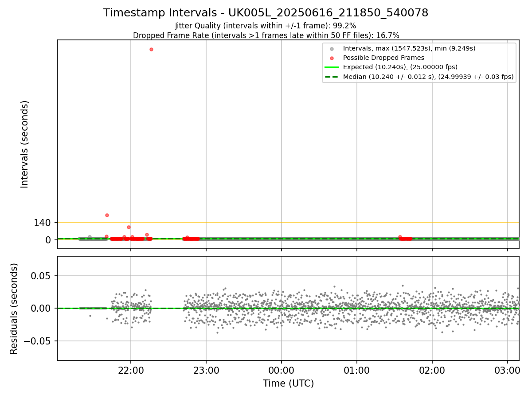
Task: Click the red dropped-frame point just above the 140 line
Action: [107, 215]
